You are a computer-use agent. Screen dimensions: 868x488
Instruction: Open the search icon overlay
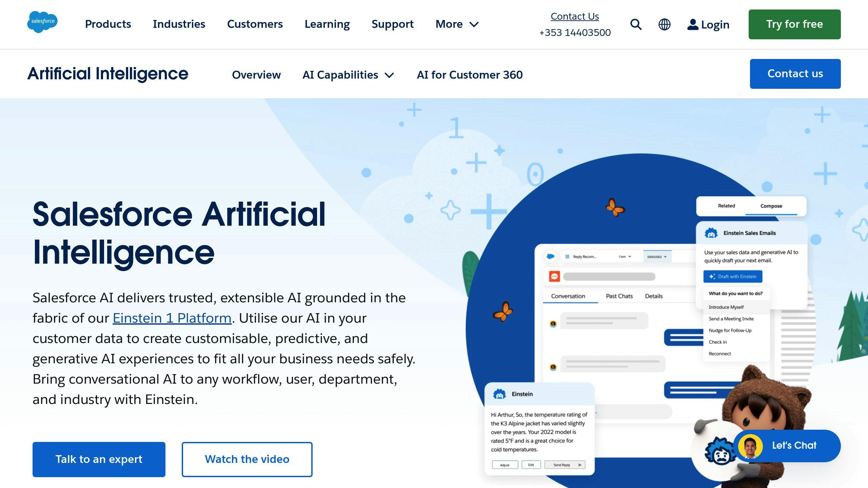coord(636,24)
